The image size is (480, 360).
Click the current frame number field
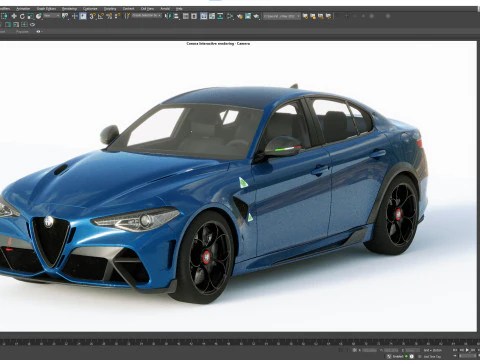467,356
